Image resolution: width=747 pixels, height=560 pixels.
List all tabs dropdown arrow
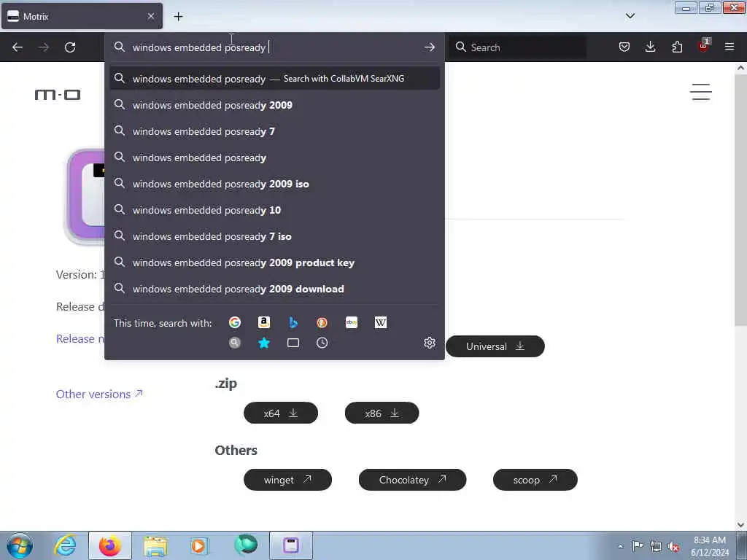point(630,16)
